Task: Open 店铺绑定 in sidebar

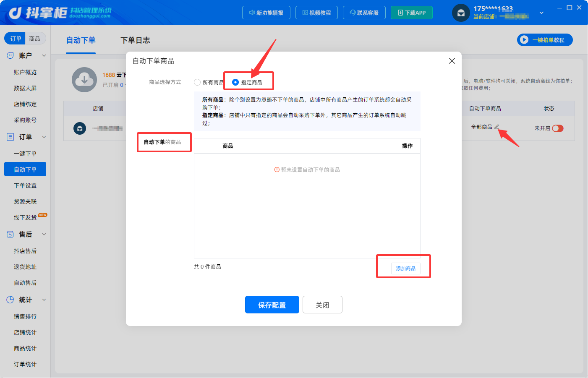Action: point(25,104)
